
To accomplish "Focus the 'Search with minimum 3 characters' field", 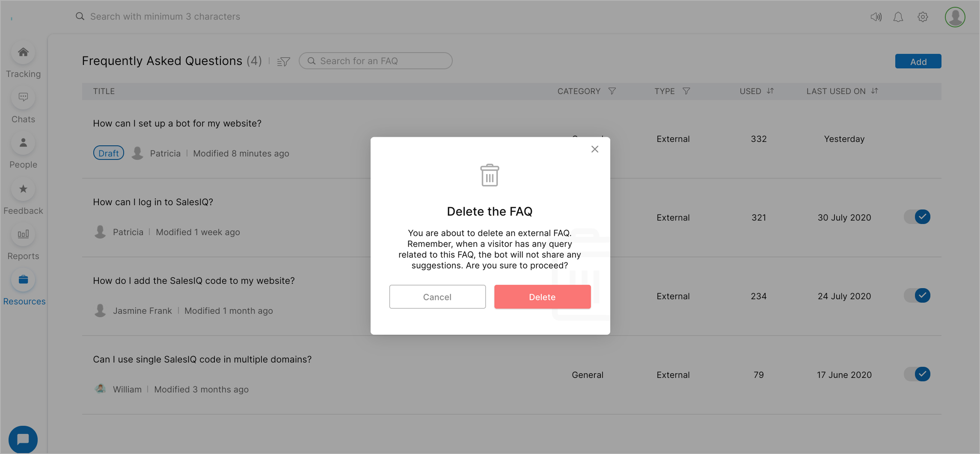I will point(165,16).
